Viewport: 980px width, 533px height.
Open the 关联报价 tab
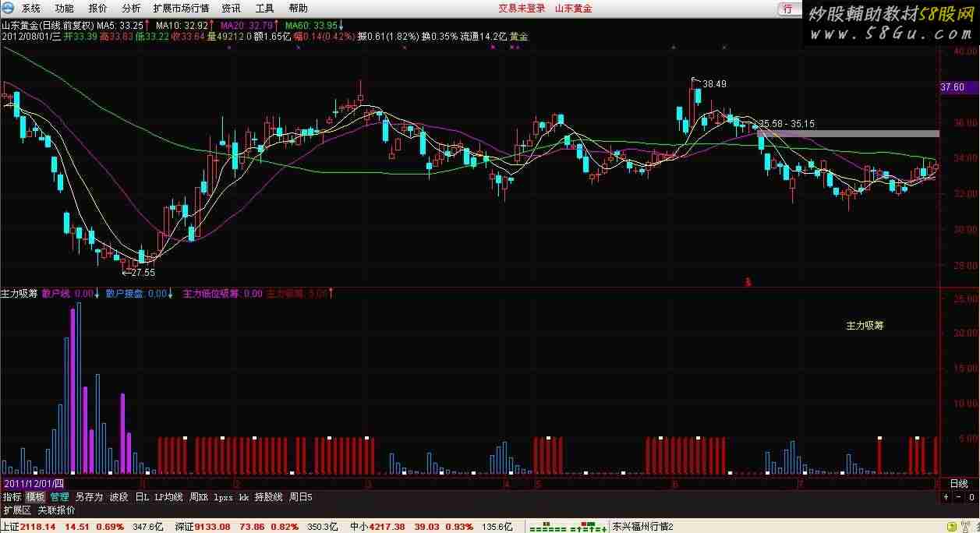[57, 510]
